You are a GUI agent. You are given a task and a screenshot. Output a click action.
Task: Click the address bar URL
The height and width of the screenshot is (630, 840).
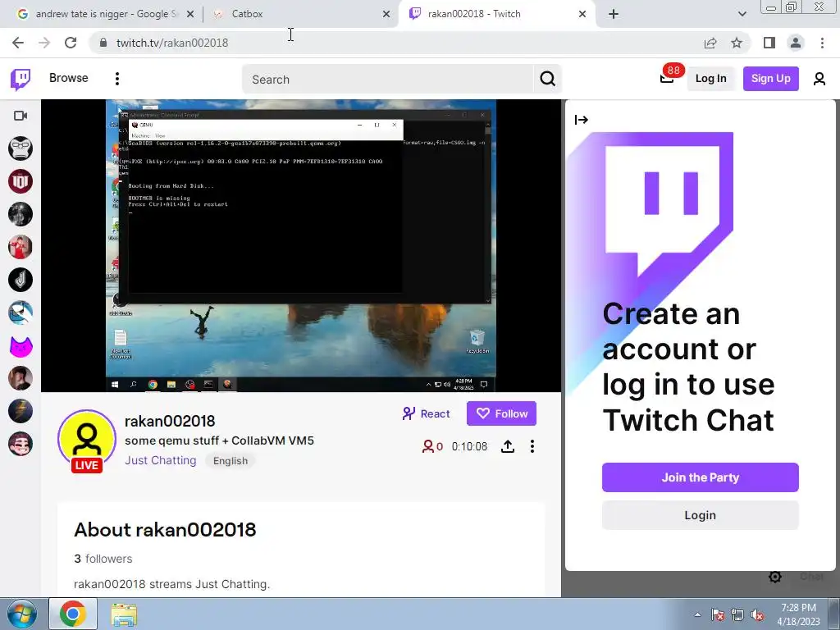click(172, 43)
